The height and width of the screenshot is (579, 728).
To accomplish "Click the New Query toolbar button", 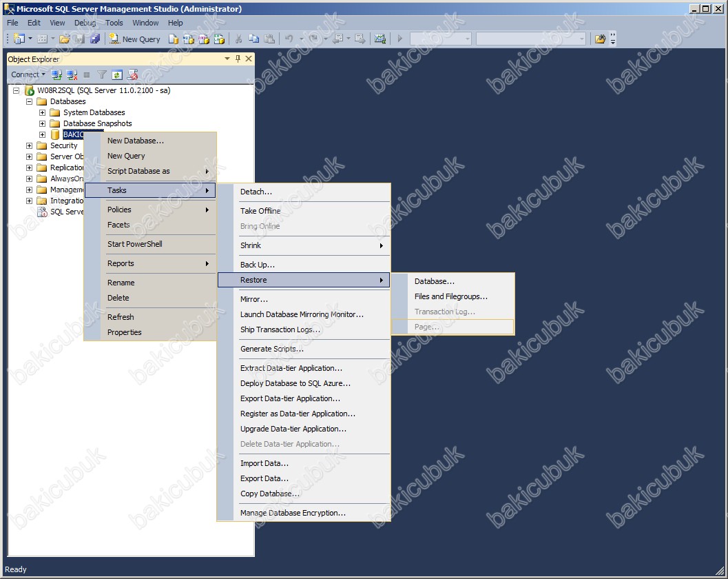I will [135, 39].
